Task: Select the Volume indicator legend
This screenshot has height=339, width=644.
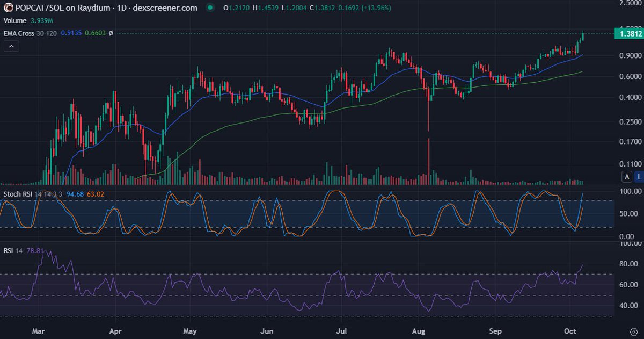Action: [x=14, y=20]
